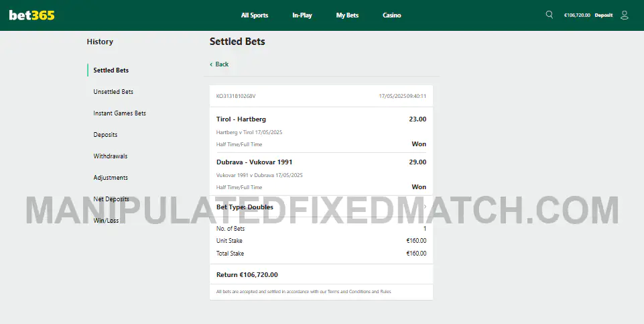The height and width of the screenshot is (324, 644).
Task: Open All Sports menu
Action: point(255,15)
